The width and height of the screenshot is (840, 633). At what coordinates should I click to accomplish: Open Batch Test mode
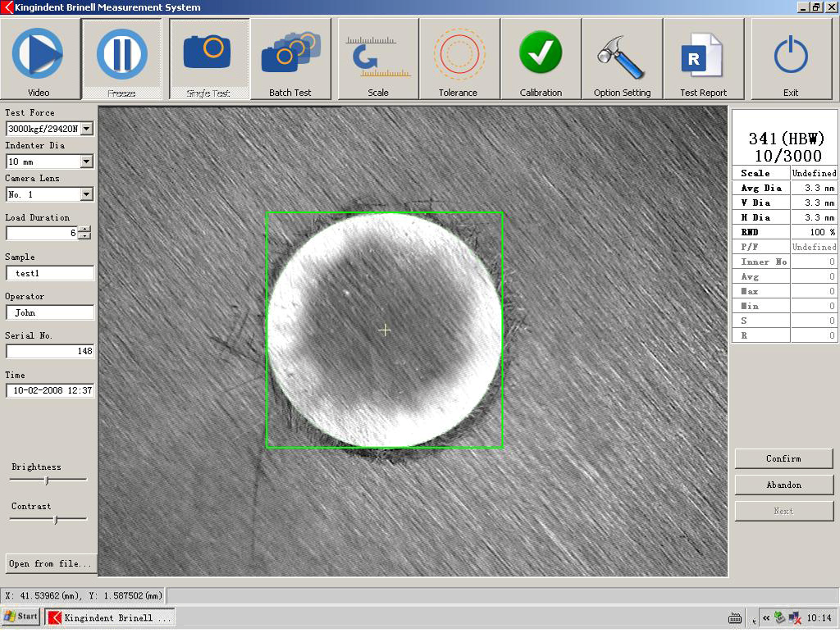[290, 57]
